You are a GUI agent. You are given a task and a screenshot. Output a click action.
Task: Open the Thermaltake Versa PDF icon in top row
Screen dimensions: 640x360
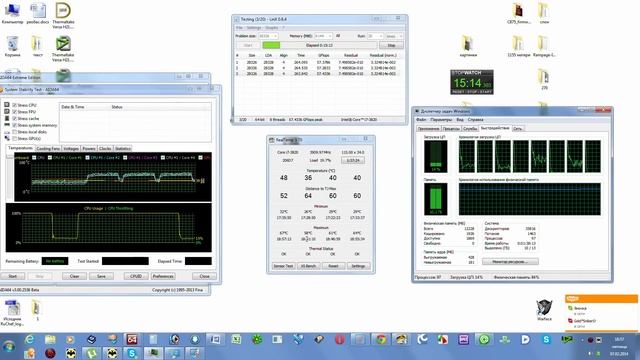[x=63, y=15]
